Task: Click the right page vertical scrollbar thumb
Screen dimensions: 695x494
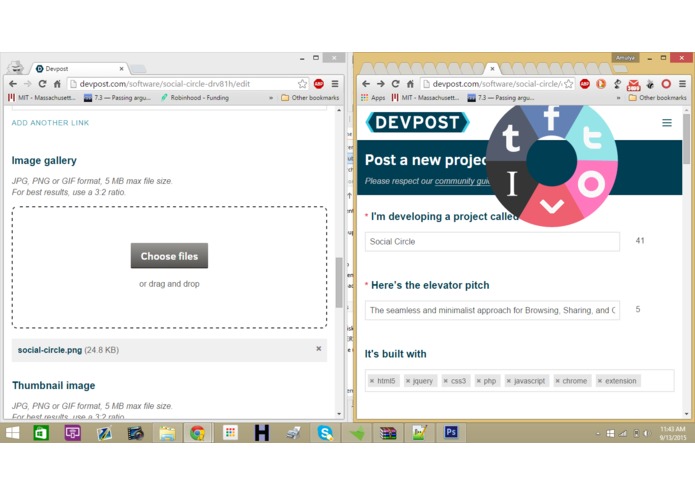Action: [x=687, y=138]
